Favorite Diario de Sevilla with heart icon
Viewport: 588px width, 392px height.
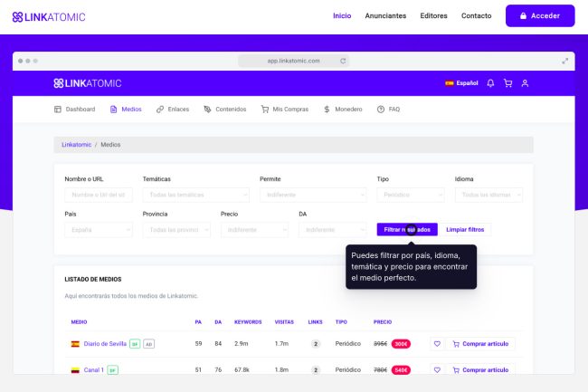436,344
